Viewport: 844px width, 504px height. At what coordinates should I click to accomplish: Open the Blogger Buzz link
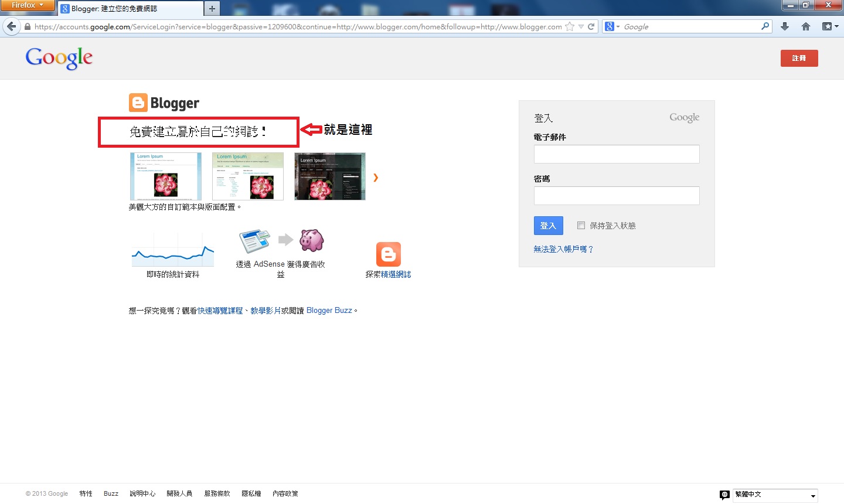point(329,311)
